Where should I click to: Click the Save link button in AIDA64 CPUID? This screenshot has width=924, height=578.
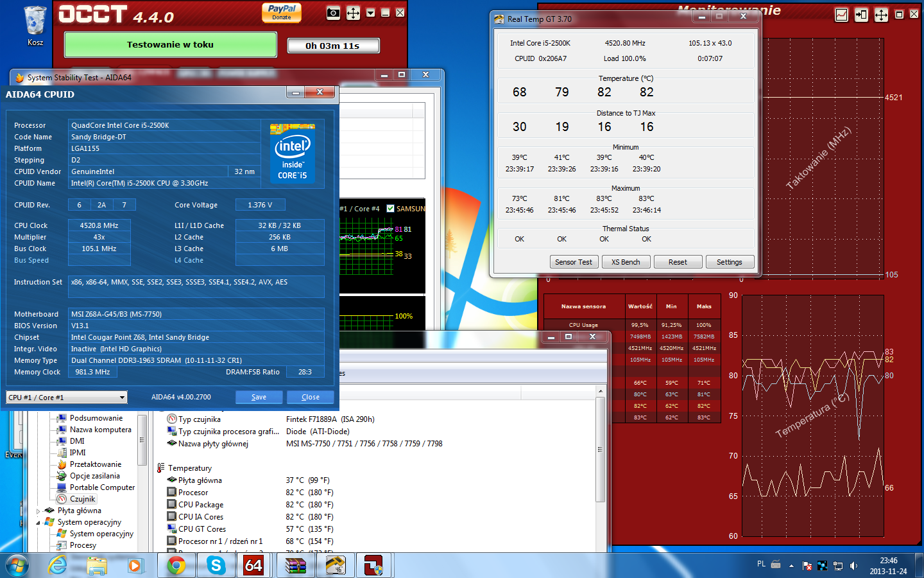tap(259, 397)
